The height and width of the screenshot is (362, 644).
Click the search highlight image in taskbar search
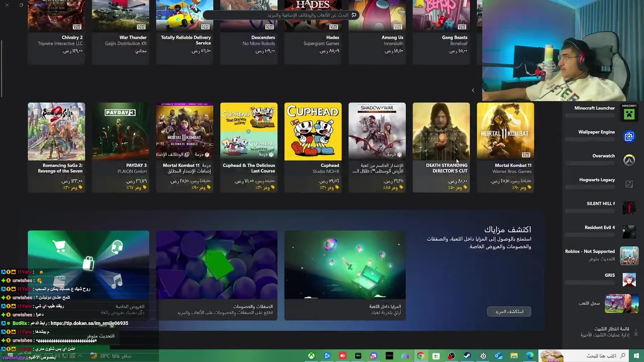pyautogui.click(x=552, y=356)
